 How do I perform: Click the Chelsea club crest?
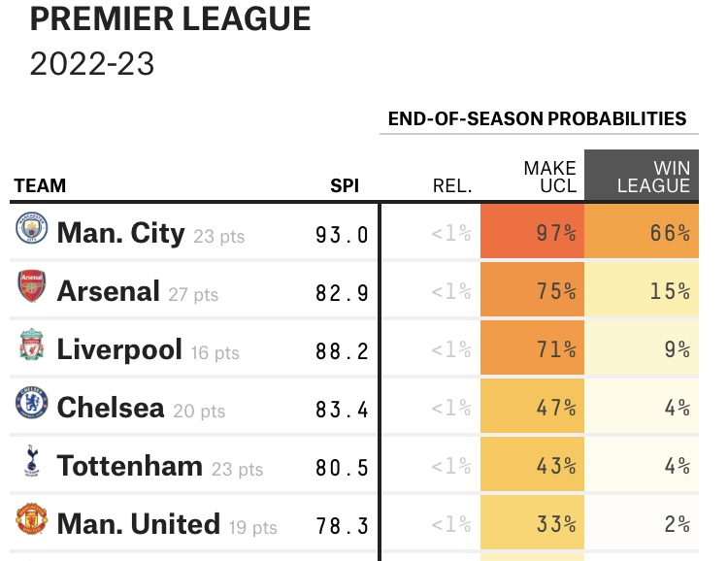tap(31, 405)
